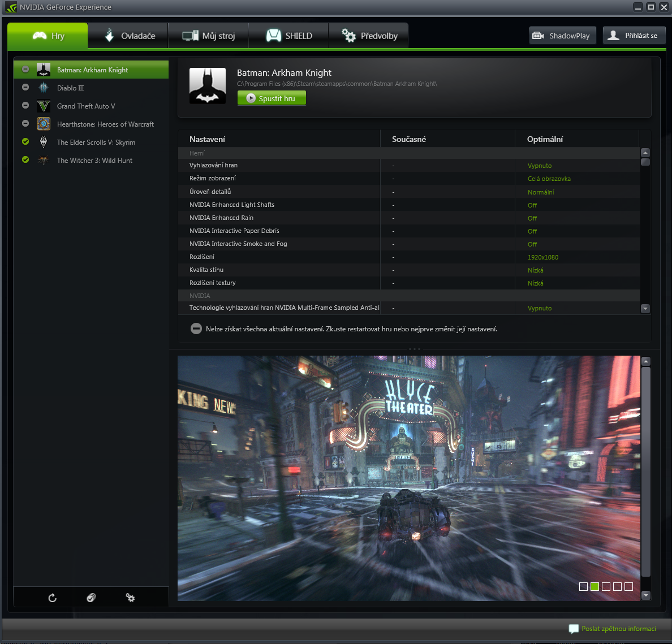
Task: Select The Elder Scrolls V: Skyrim
Action: (91, 142)
